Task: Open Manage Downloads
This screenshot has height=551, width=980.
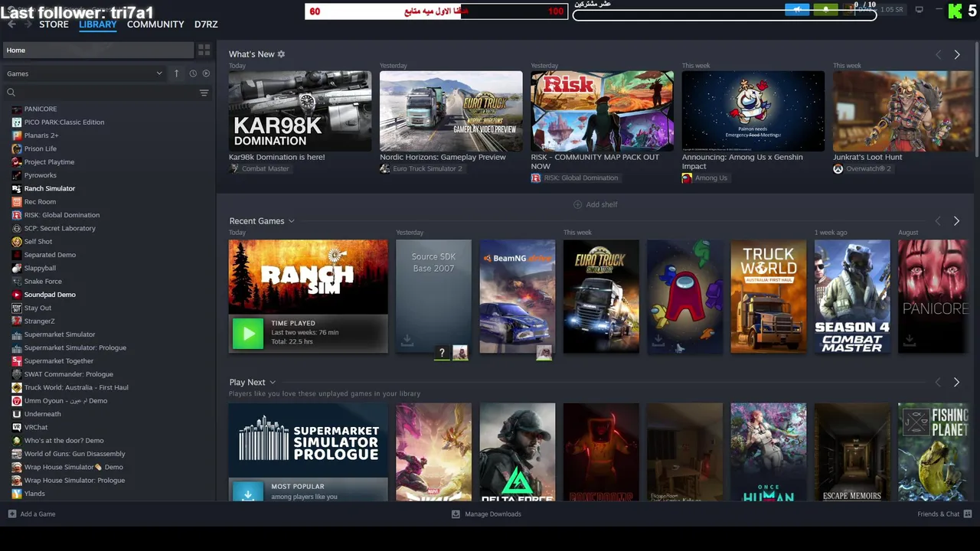Action: 493,514
